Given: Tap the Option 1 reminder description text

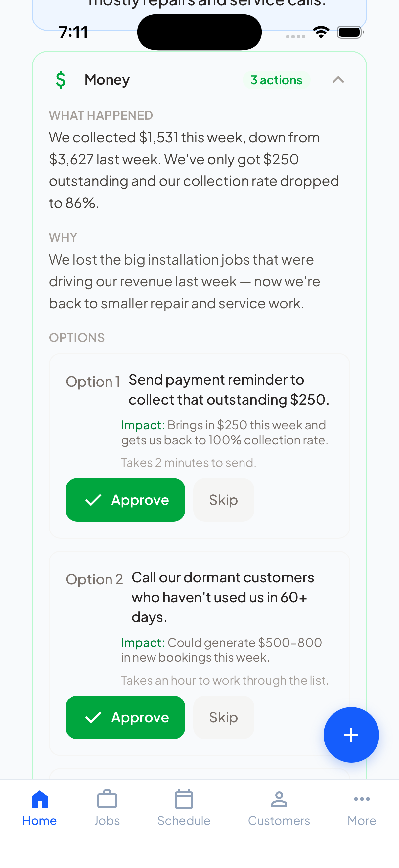Looking at the screenshot, I should click(x=229, y=390).
